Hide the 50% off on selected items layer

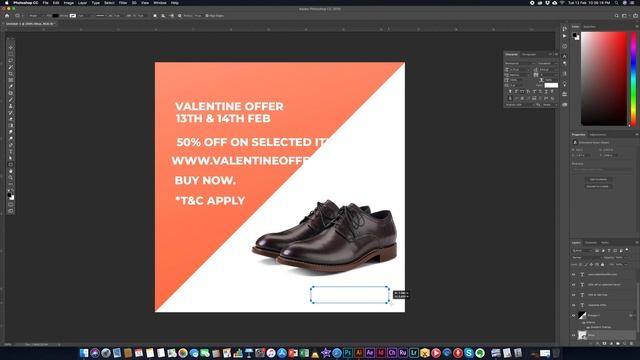pos(573,284)
